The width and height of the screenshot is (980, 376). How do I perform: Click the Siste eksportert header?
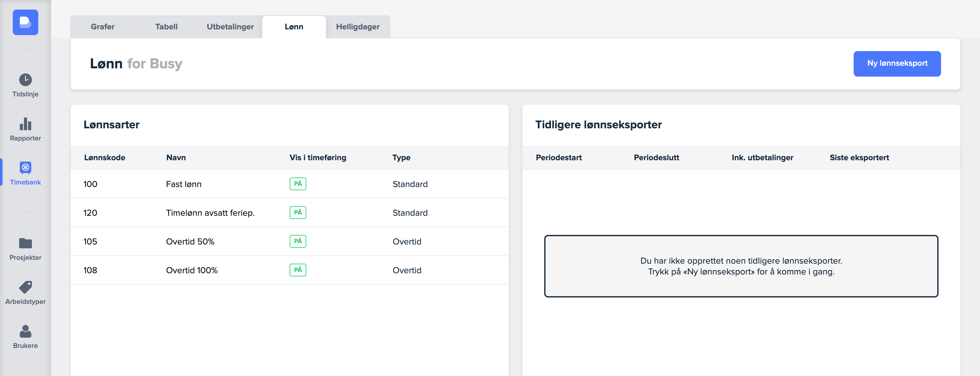859,158
